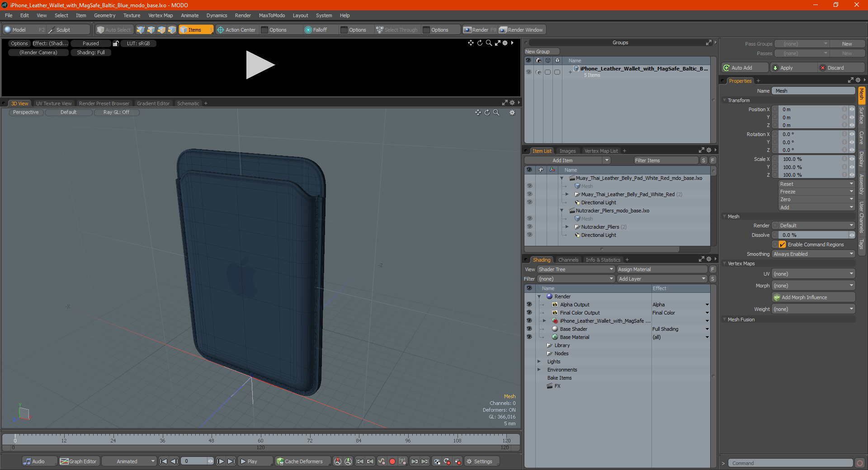This screenshot has width=868, height=470.
Task: Switch to Materials selection mode icon
Action: 172,30
